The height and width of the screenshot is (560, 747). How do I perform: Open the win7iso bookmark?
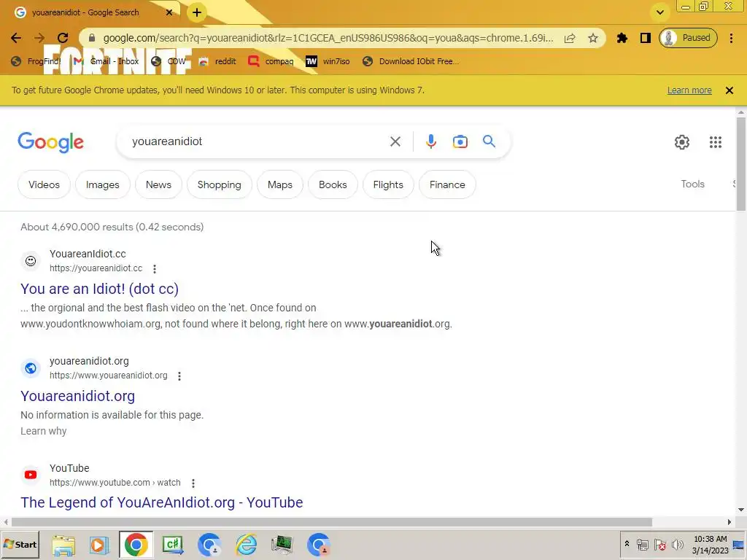[x=328, y=61]
